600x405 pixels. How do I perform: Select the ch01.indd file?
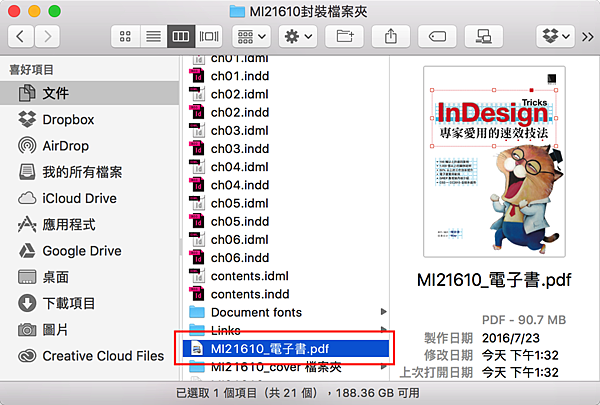click(285, 76)
